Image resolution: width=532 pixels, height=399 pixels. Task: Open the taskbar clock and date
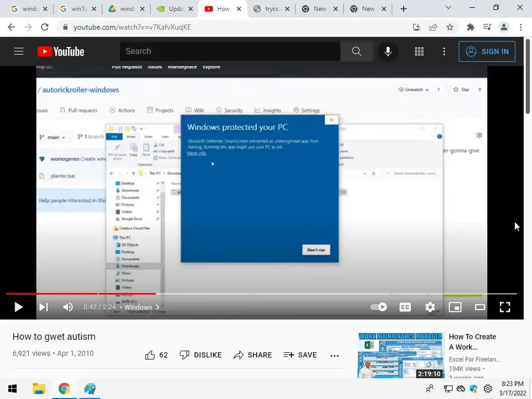click(512, 389)
